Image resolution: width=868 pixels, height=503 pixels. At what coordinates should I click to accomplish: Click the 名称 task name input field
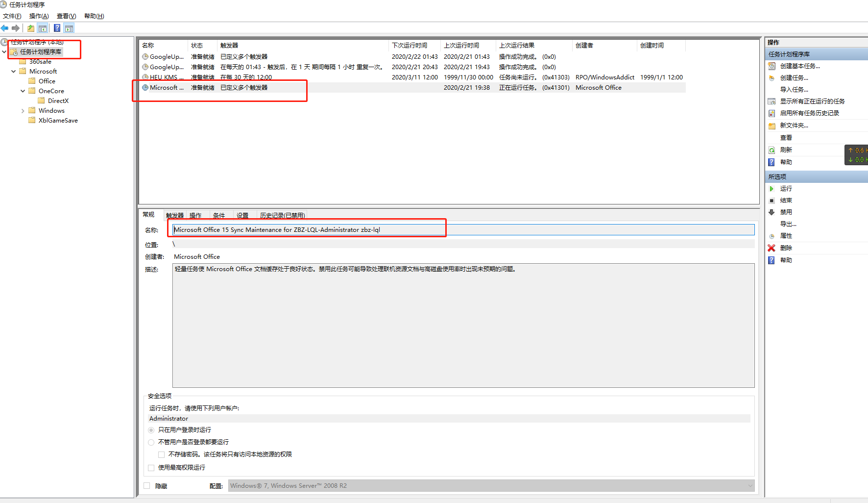coord(463,229)
